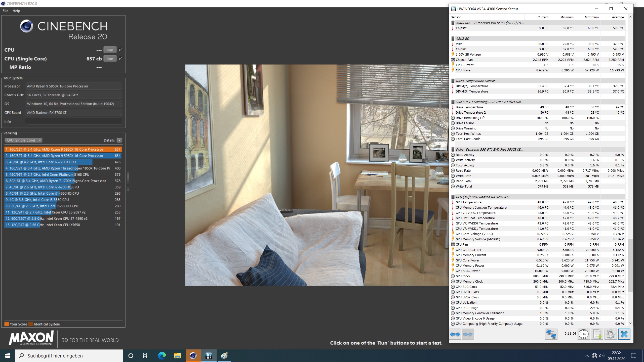The image size is (644, 362).
Task: Open the Help menu in Cinebench
Action: point(16,11)
